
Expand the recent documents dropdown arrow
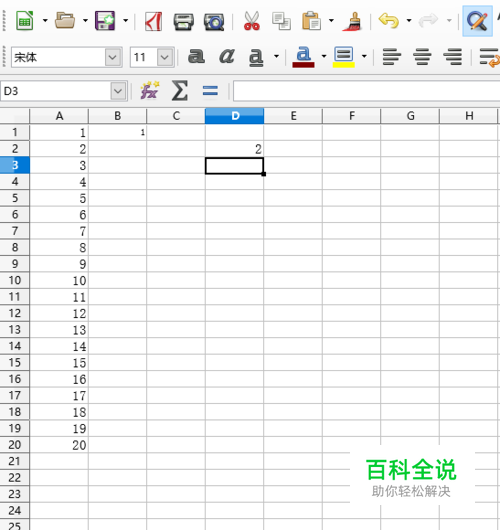pyautogui.click(x=85, y=21)
